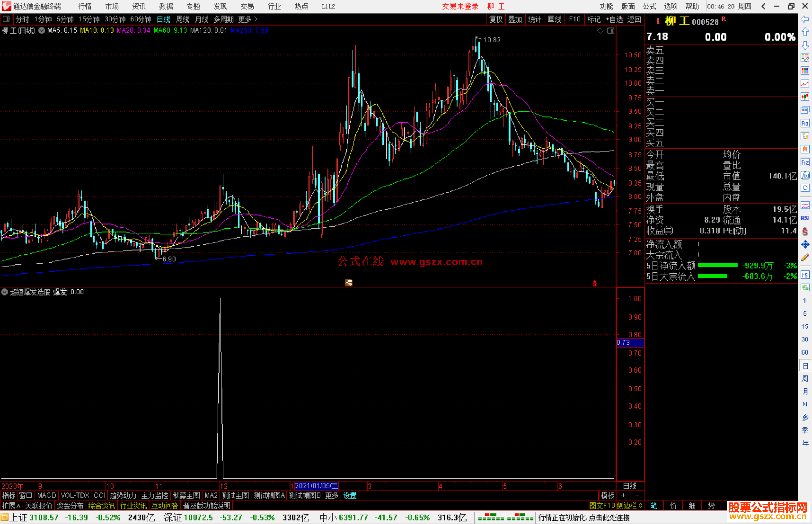Click the 2021/01/05 date marker on timeline
The height and width of the screenshot is (524, 812).
316,486
